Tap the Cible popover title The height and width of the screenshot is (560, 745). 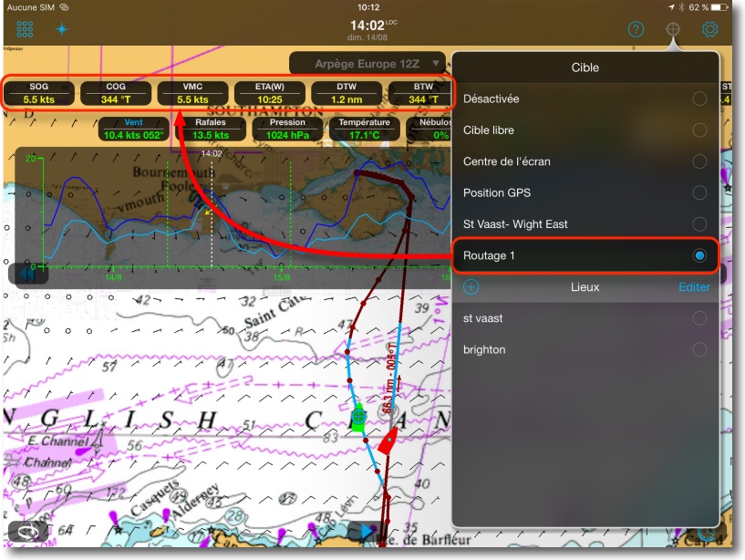tap(585, 67)
